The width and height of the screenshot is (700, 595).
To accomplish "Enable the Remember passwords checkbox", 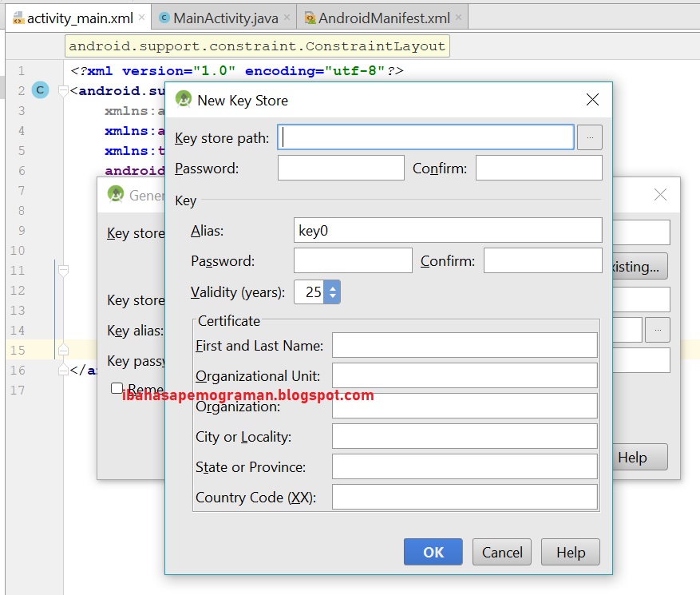I will point(116,389).
